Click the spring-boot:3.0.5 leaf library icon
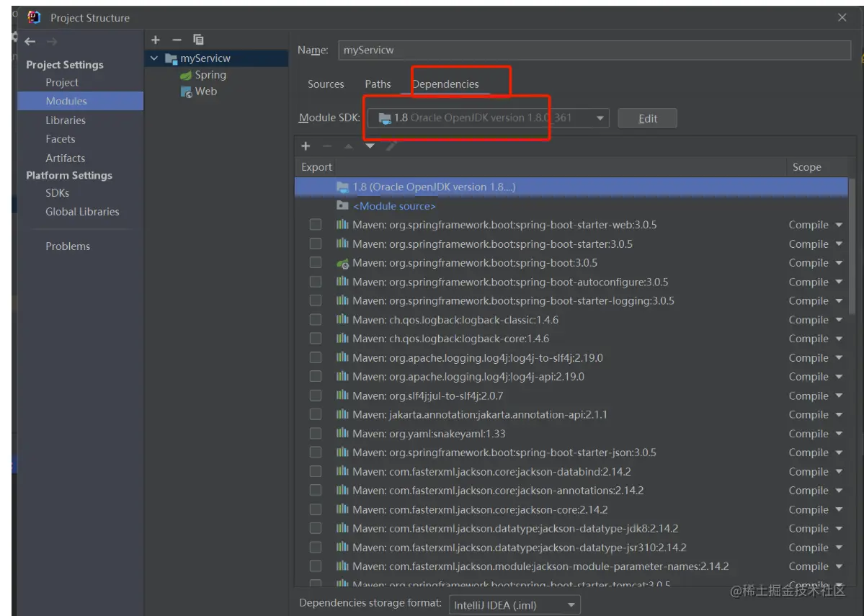This screenshot has height=616, width=864. click(x=343, y=264)
